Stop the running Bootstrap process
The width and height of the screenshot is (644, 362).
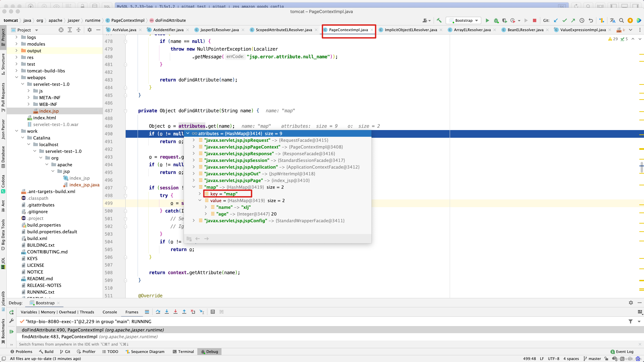(534, 20)
